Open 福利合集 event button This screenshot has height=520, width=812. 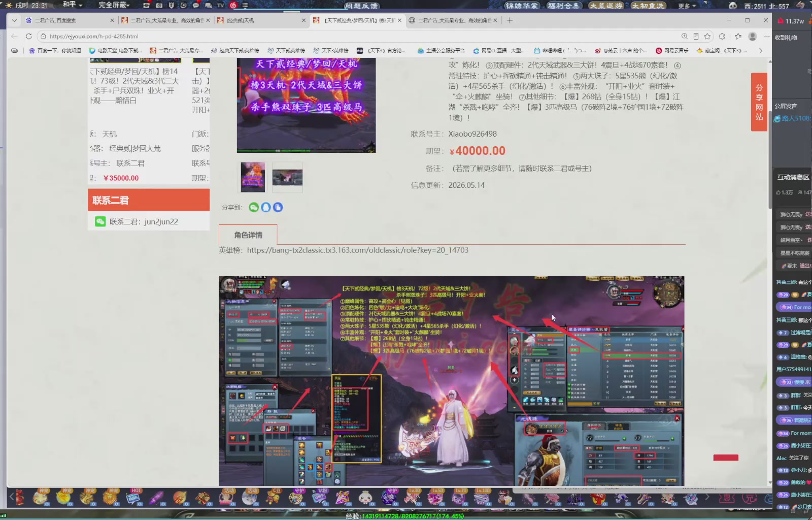pyautogui.click(x=563, y=6)
